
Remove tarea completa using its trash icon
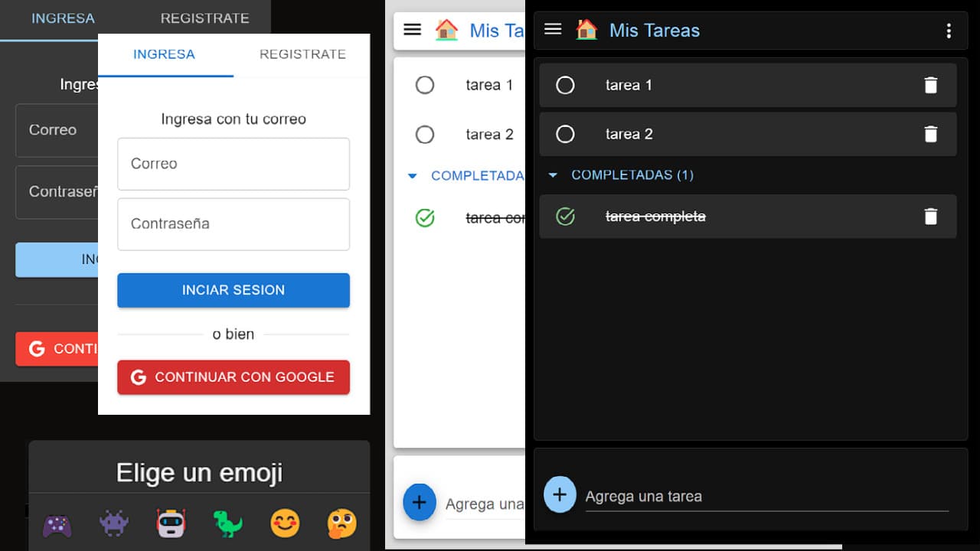(931, 217)
